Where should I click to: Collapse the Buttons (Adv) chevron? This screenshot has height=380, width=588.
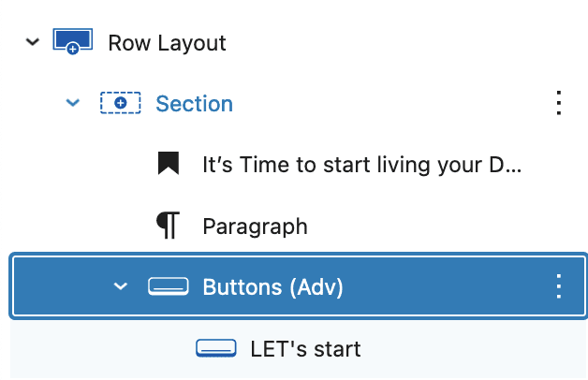[x=121, y=286]
